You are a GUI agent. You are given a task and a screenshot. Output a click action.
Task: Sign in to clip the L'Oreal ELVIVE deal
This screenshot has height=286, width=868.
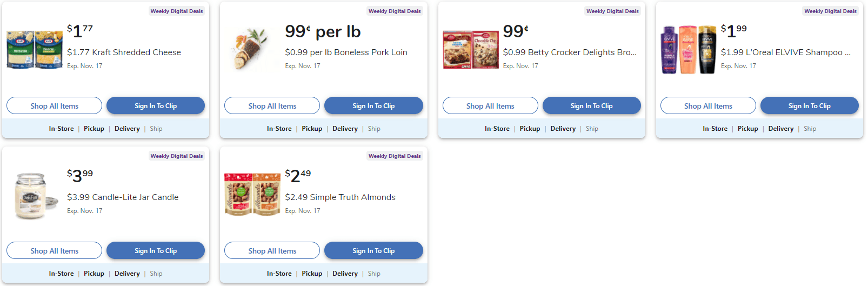(809, 106)
